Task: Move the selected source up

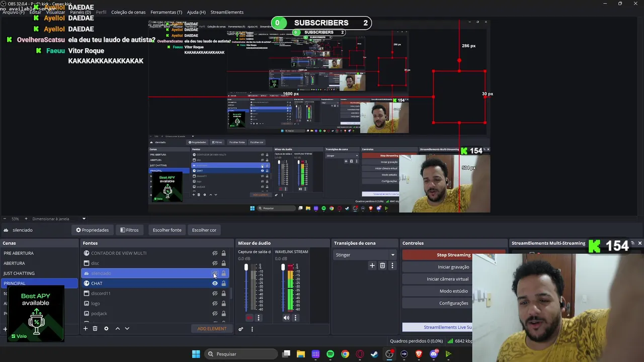Action: (x=118, y=328)
